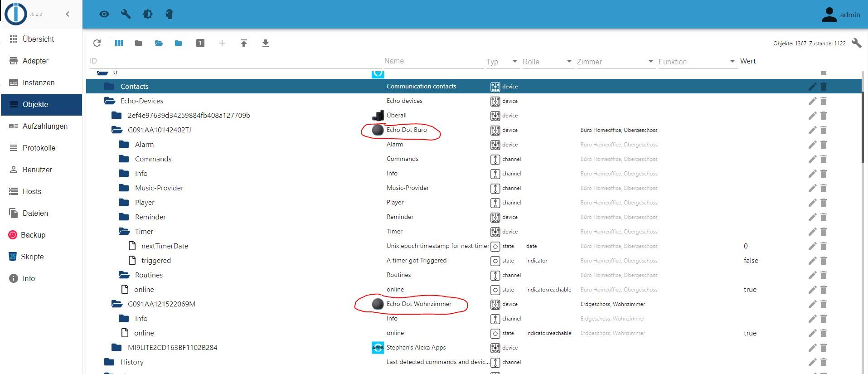The height and width of the screenshot is (374, 868).
Task: Collapse all folders using the closed folder icon
Action: click(139, 43)
